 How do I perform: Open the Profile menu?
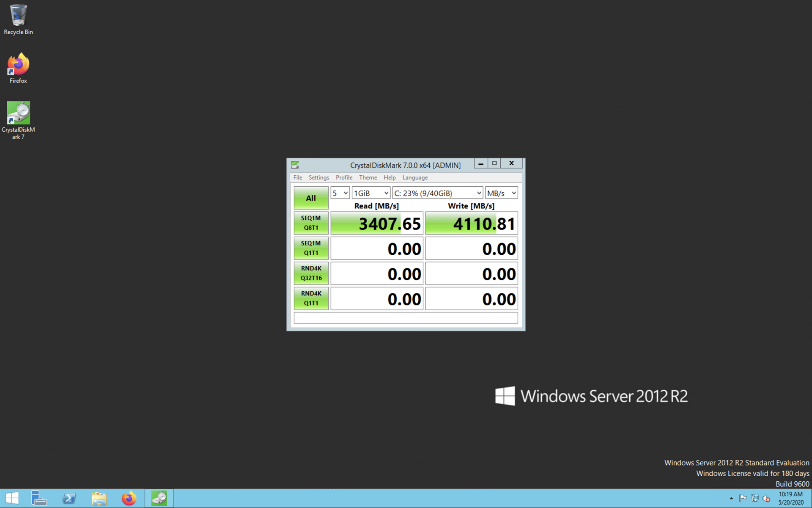tap(344, 177)
